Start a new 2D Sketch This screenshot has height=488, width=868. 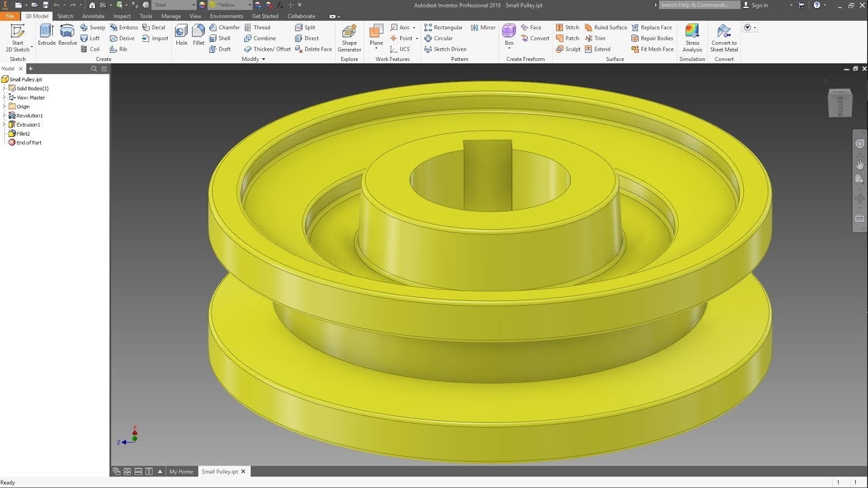coord(18,38)
